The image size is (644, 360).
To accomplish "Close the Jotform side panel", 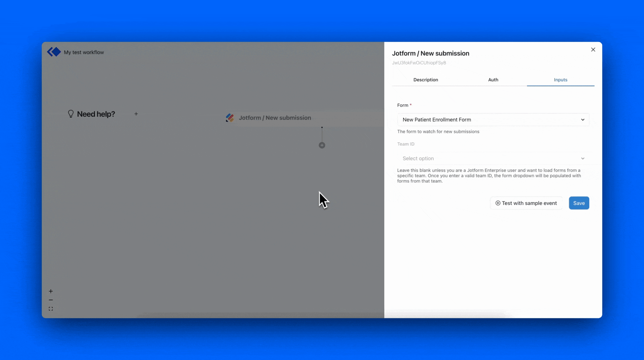I will click(x=593, y=50).
